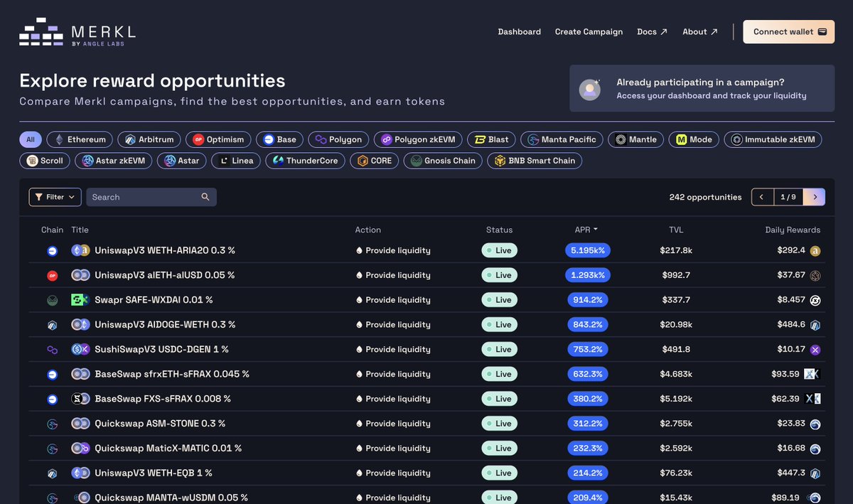Screen dimensions: 853x504
Task: Open Quickswap ASM-STONE 0.3 % opportunity
Action: [160, 424]
